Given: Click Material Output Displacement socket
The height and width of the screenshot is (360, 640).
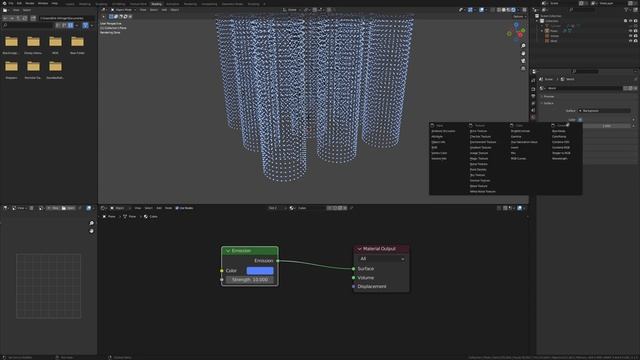Looking at the screenshot, I should (x=353, y=287).
